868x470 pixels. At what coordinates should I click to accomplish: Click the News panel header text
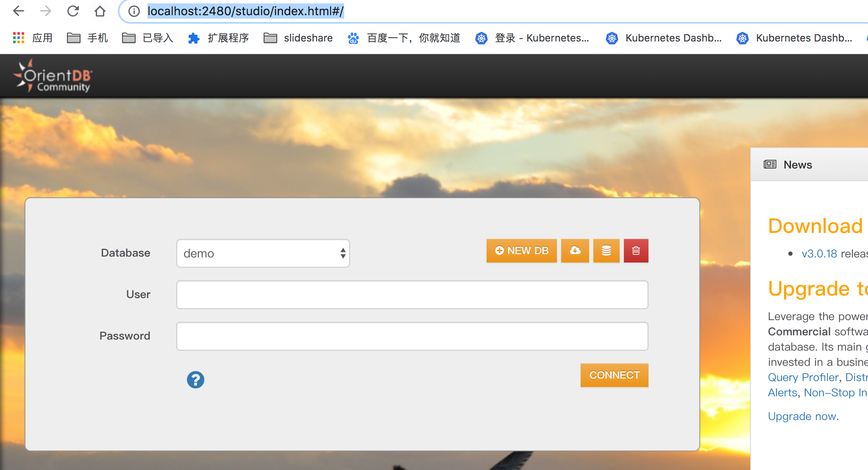[798, 165]
